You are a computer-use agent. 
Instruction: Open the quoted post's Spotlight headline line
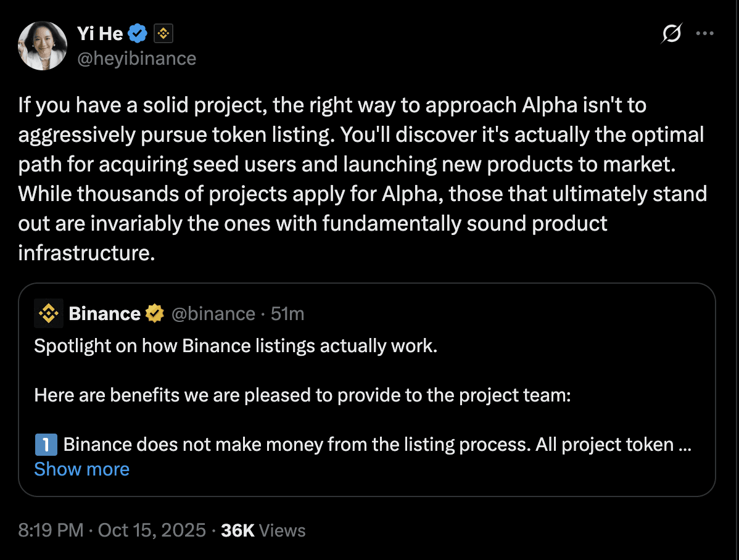236,346
